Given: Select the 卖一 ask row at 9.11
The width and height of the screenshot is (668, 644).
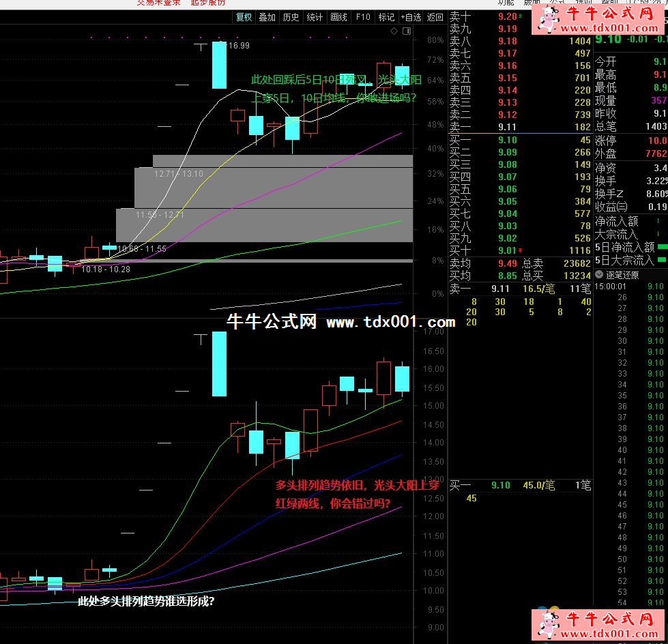Looking at the screenshot, I should pyautogui.click(x=520, y=127).
